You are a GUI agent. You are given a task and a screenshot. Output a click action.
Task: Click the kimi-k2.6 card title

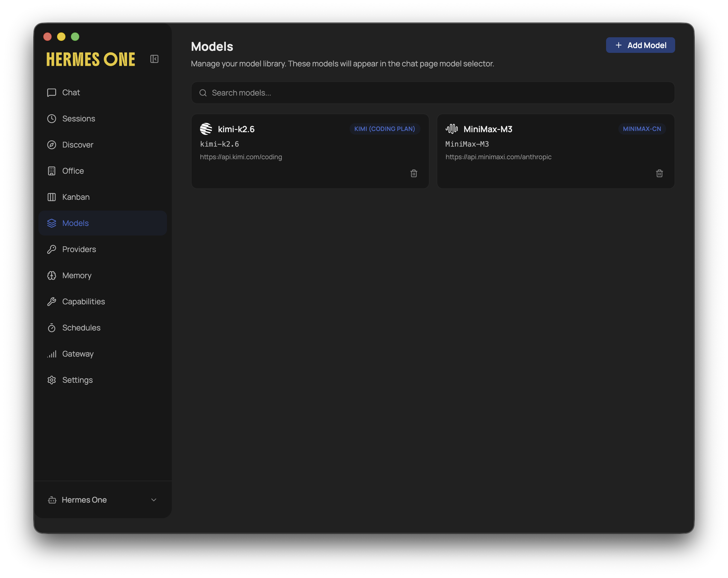pyautogui.click(x=236, y=129)
